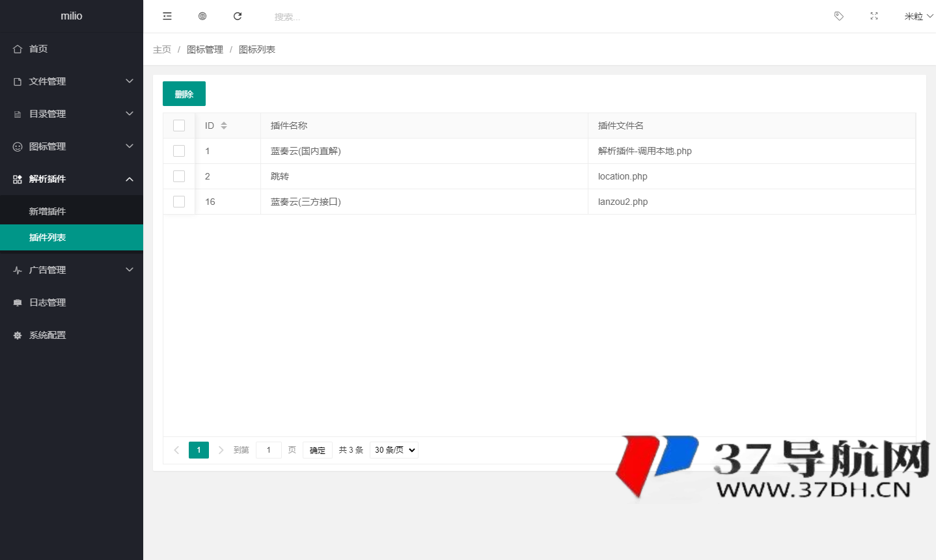Click the refresh icon in top bar
This screenshot has width=936, height=560.
[238, 16]
